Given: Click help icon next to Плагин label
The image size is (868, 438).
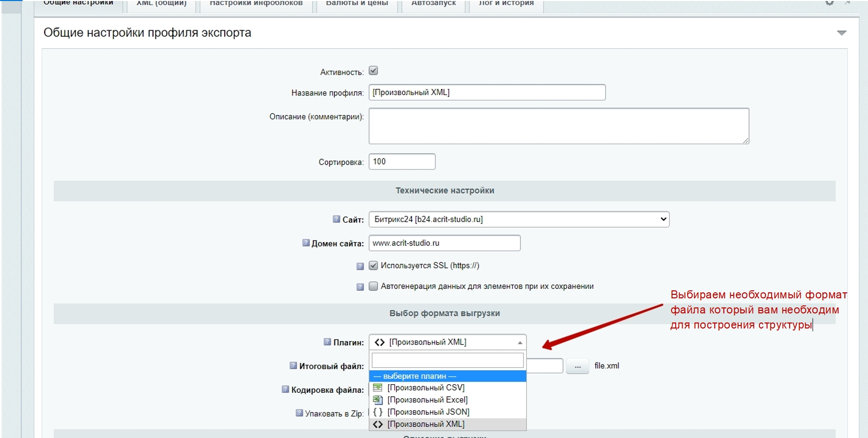Looking at the screenshot, I should pyautogui.click(x=328, y=342).
